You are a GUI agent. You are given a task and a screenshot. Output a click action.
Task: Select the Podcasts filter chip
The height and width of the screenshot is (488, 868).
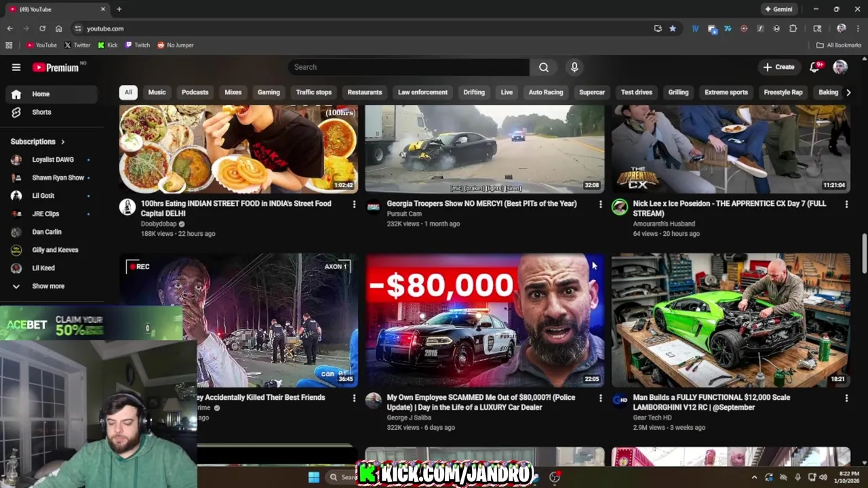coord(195,92)
